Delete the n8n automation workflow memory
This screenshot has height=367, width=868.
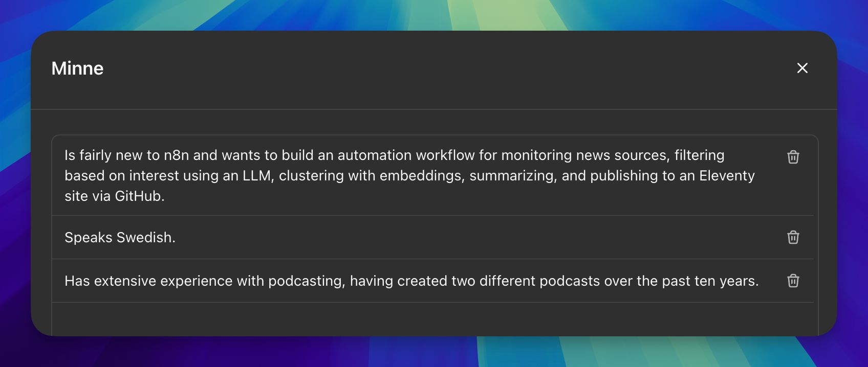tap(793, 157)
